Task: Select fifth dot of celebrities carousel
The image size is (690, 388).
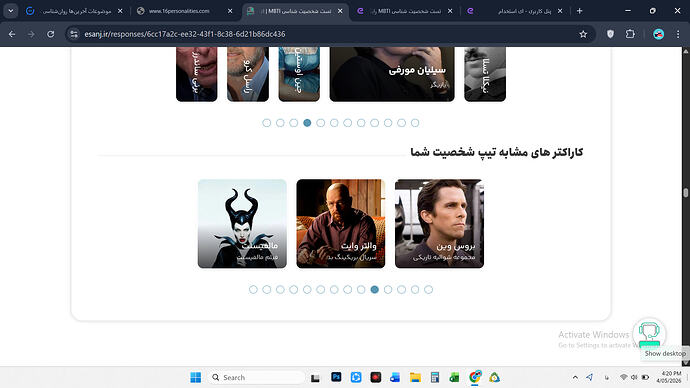Action: [x=321, y=123]
